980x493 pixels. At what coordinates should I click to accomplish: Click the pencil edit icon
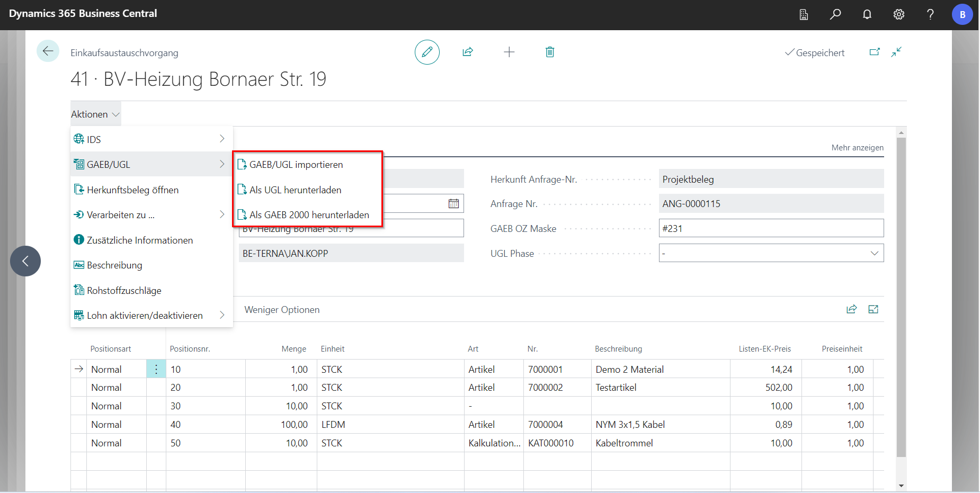click(x=427, y=52)
